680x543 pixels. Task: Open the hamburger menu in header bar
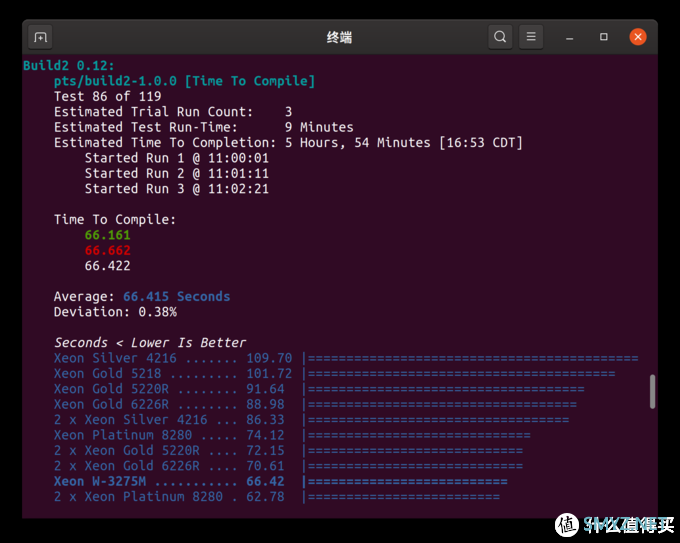coord(532,37)
